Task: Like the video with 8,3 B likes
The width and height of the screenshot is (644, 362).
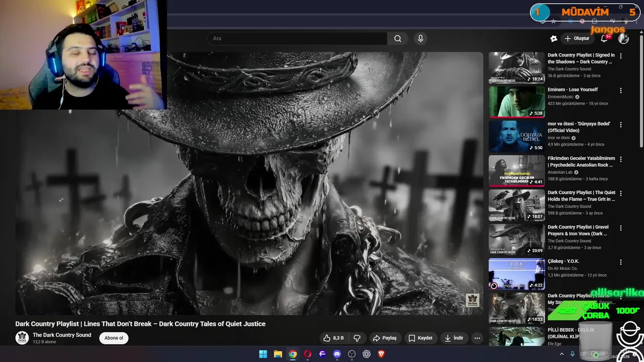Action: pyautogui.click(x=333, y=338)
